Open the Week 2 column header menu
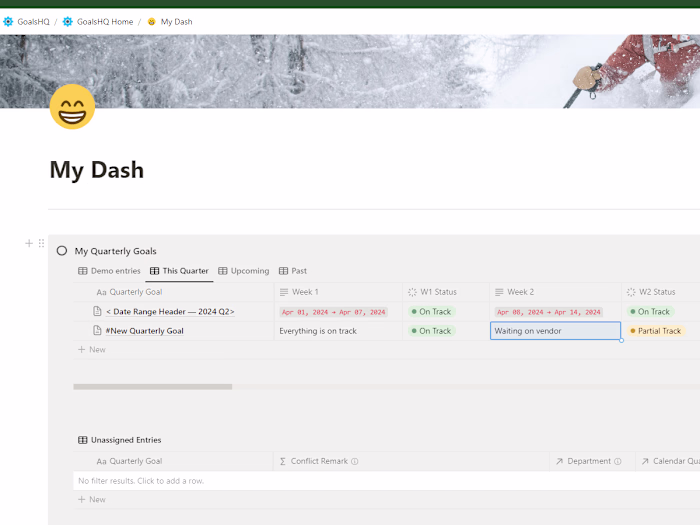Screen dimensions: 700x525 (555, 292)
